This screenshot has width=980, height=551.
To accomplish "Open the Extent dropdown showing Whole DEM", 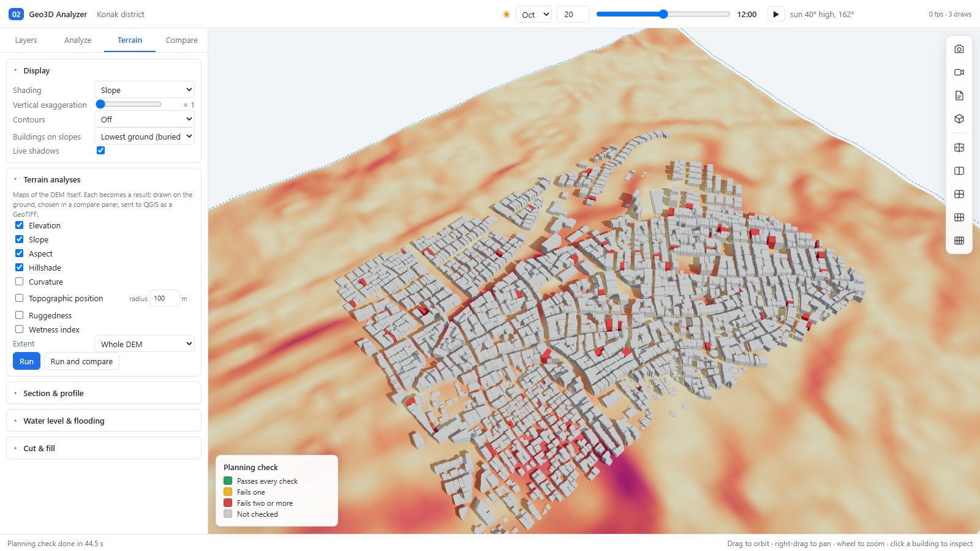I will 145,343.
